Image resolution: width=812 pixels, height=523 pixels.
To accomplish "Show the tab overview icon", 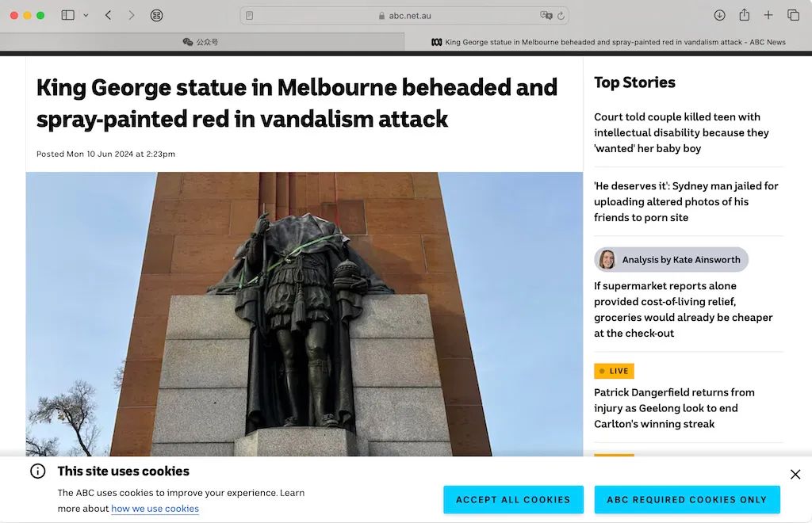I will [x=793, y=15].
